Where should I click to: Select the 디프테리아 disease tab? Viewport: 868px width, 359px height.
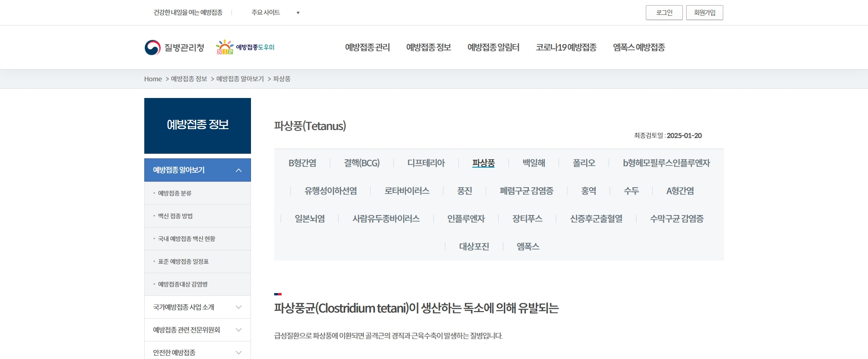pyautogui.click(x=426, y=163)
